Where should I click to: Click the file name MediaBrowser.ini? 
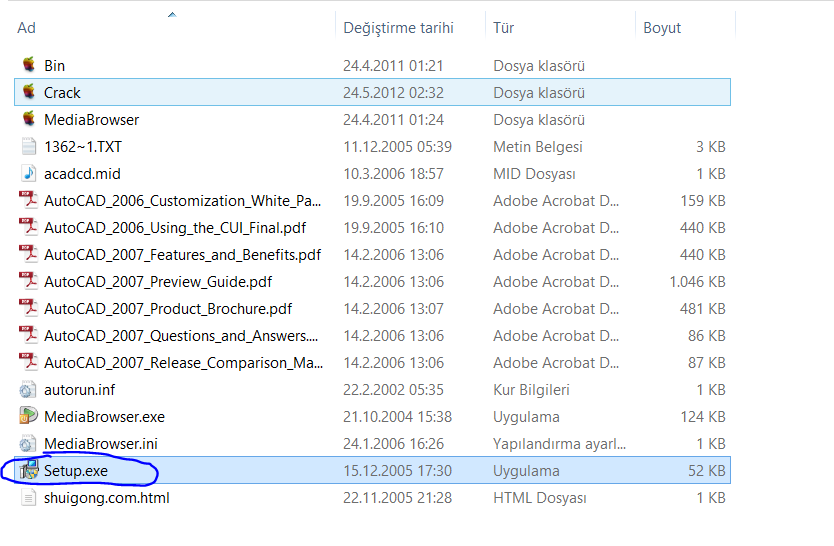tap(101, 444)
